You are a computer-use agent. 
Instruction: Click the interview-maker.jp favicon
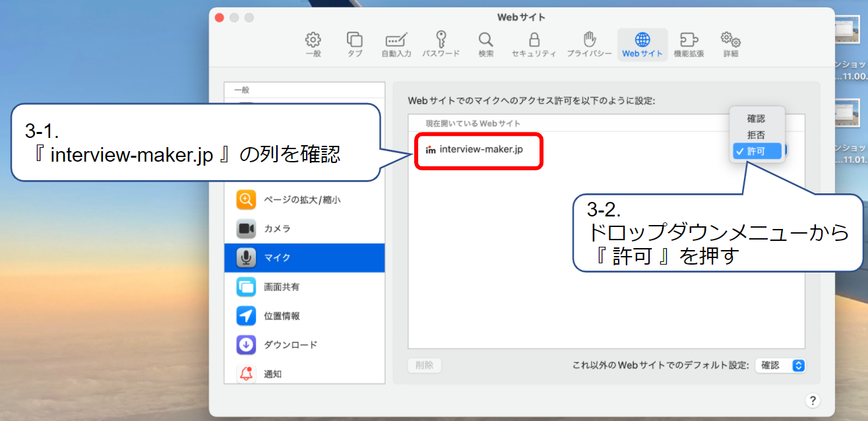click(x=431, y=150)
